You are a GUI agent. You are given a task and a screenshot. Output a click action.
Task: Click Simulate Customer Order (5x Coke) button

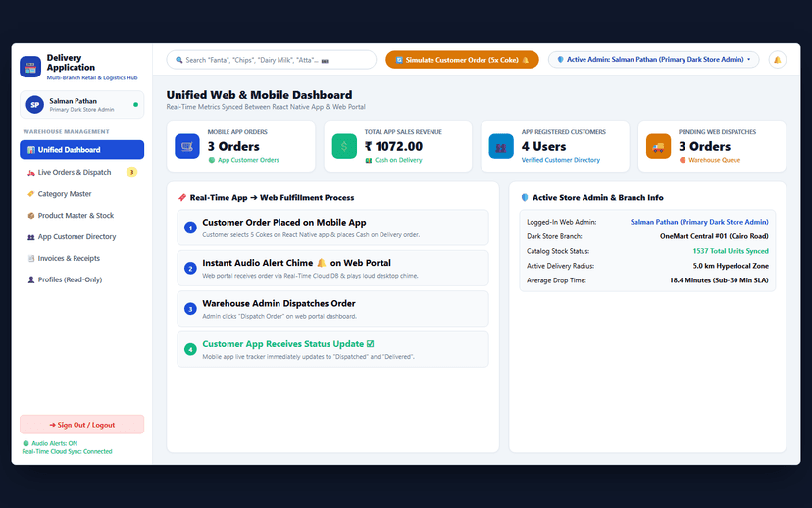[462, 60]
